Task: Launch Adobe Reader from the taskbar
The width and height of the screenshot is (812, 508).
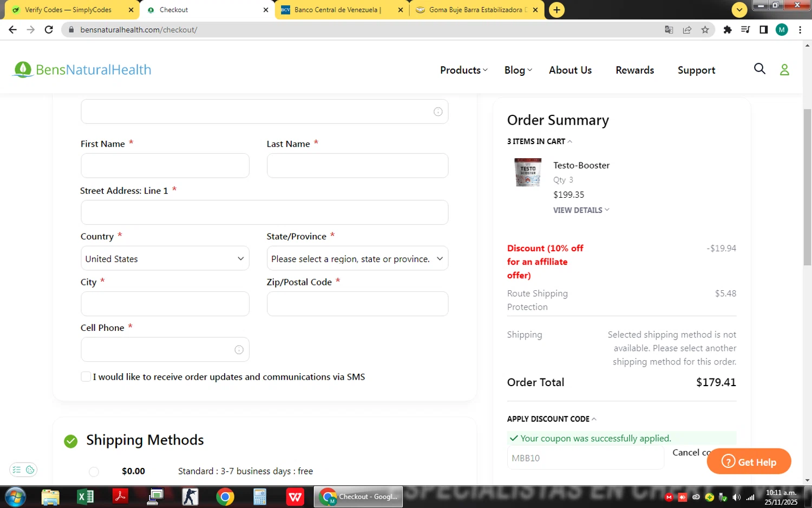Action: point(120,497)
